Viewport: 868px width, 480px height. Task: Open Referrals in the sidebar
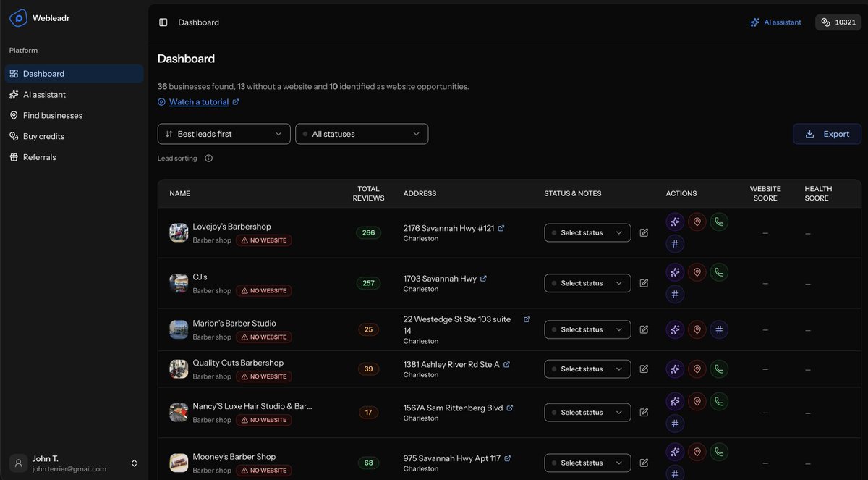(x=74, y=157)
